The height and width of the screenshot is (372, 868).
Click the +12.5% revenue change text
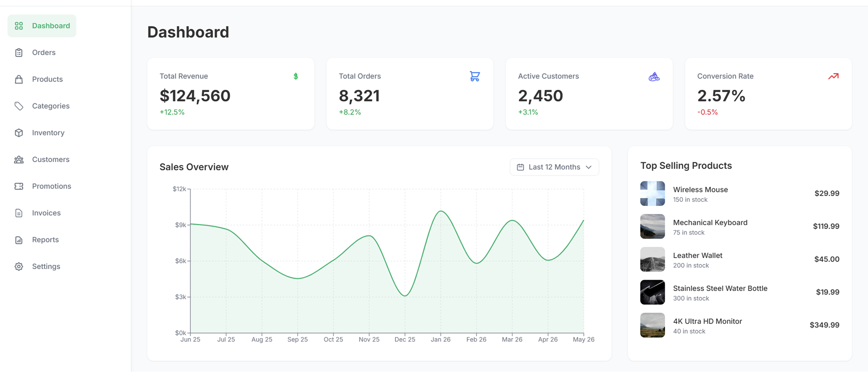172,112
